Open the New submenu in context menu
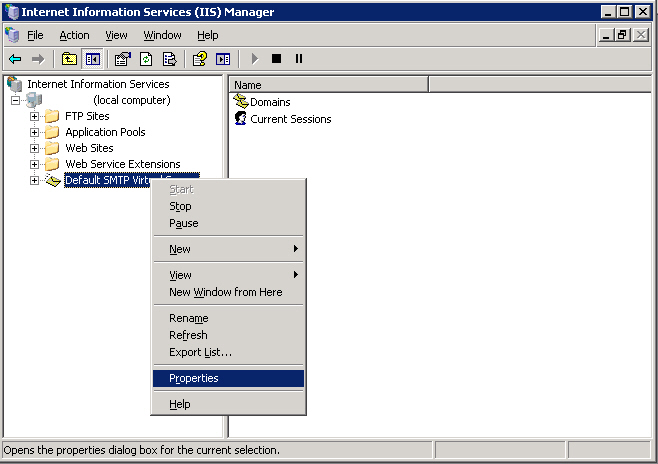The width and height of the screenshot is (658, 464). pos(180,249)
